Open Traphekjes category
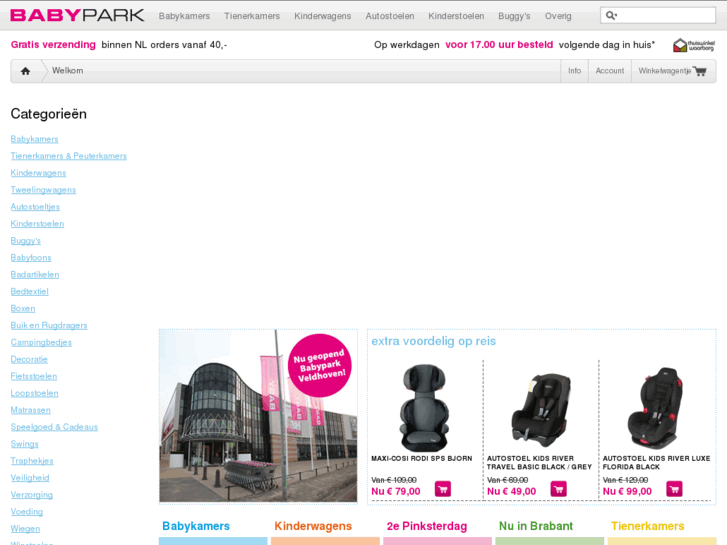727x545 pixels. coord(32,461)
